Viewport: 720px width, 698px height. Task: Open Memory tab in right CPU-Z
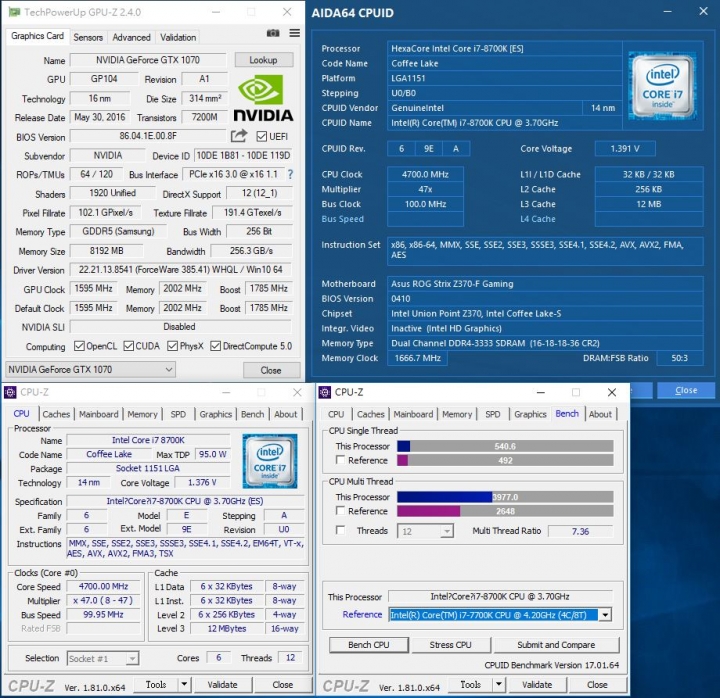[x=457, y=414]
